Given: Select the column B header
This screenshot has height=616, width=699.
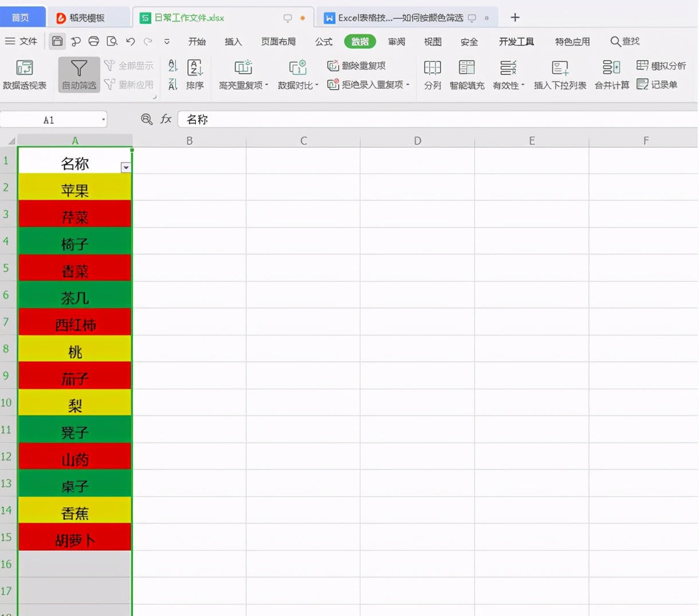Looking at the screenshot, I should click(189, 141).
